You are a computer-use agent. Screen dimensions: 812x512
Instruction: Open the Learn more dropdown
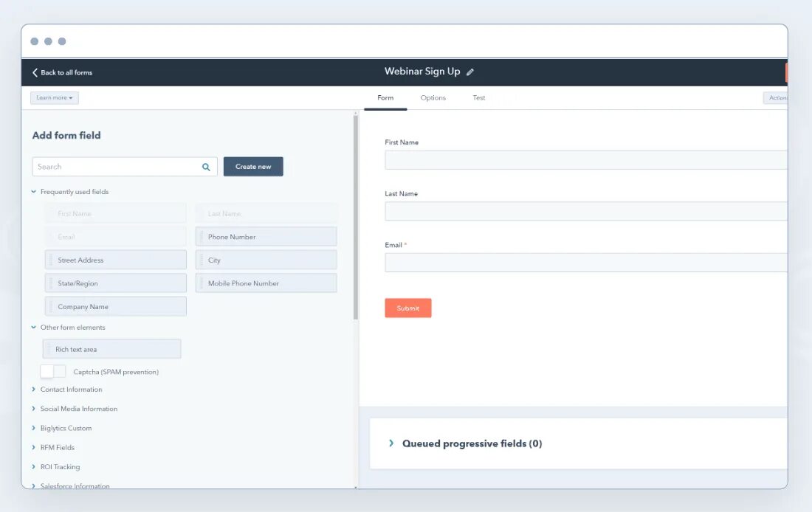(x=54, y=97)
